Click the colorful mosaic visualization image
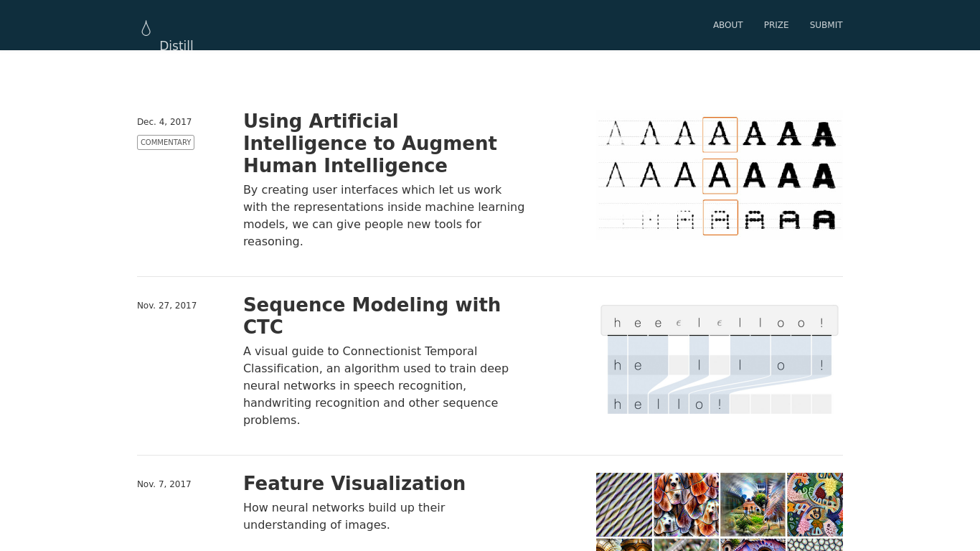Image resolution: width=980 pixels, height=551 pixels. (815, 504)
